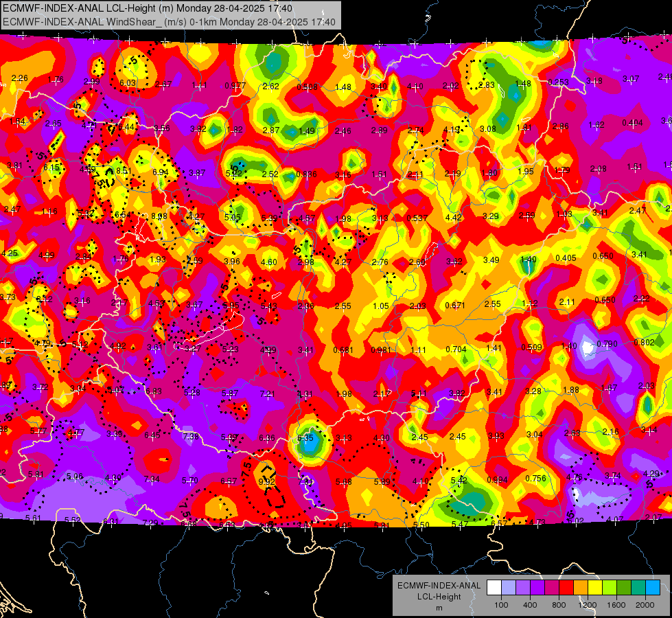This screenshot has height=618, width=672.
Task: Click the wind shear value 2.26
Action: (x=19, y=78)
